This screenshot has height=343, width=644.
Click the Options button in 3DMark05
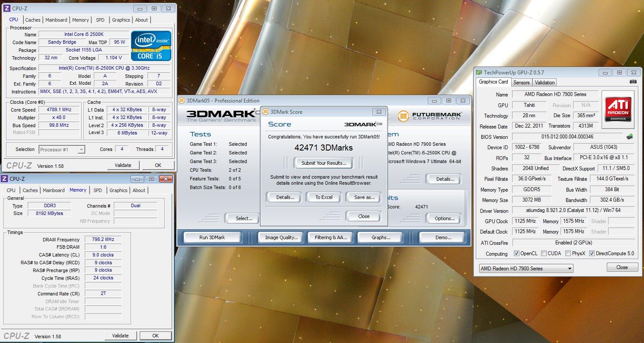point(445,218)
